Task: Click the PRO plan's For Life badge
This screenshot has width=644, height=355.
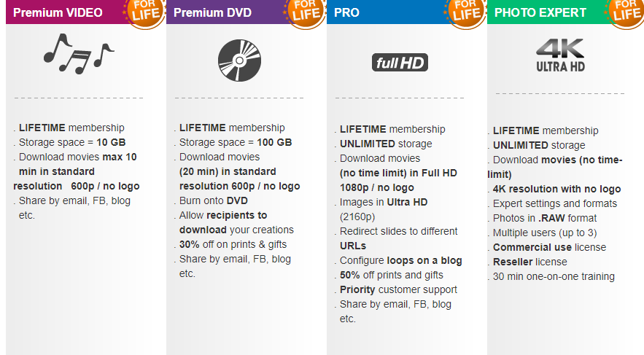Action: [x=466, y=13]
